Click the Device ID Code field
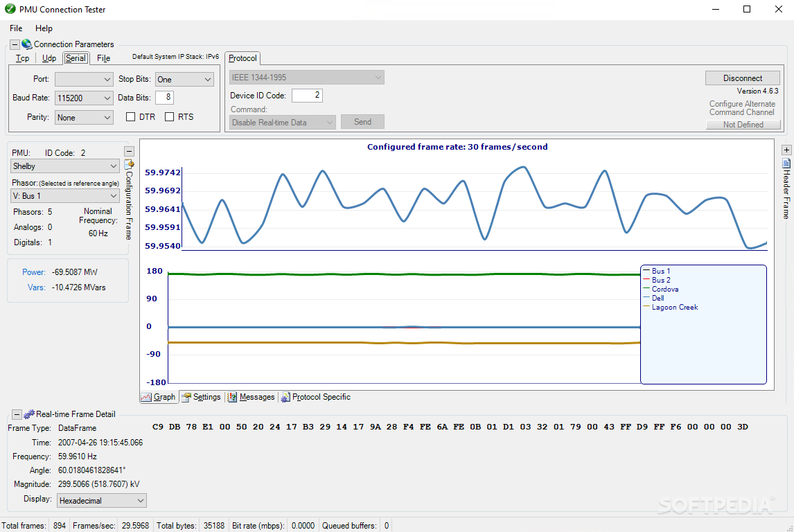Screen dimensions: 794x532 click(x=307, y=95)
